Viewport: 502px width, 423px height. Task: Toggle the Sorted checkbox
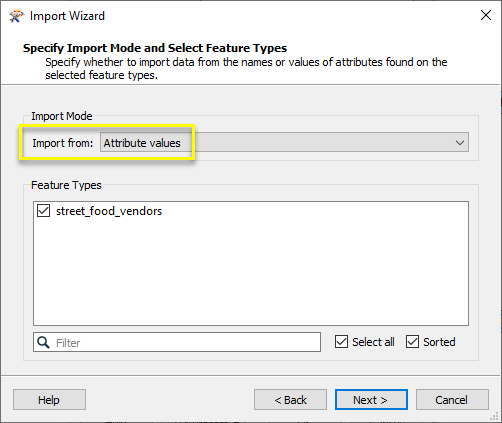tap(412, 342)
